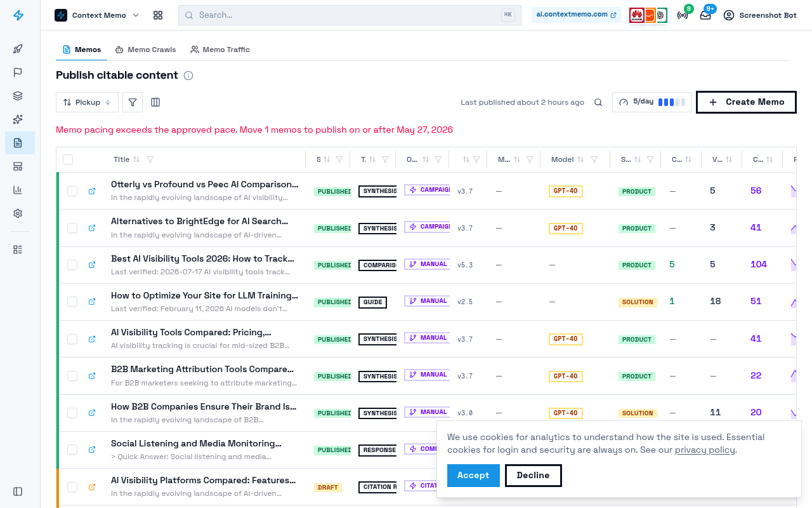Click the info icon beside Publish citable content

(x=188, y=76)
